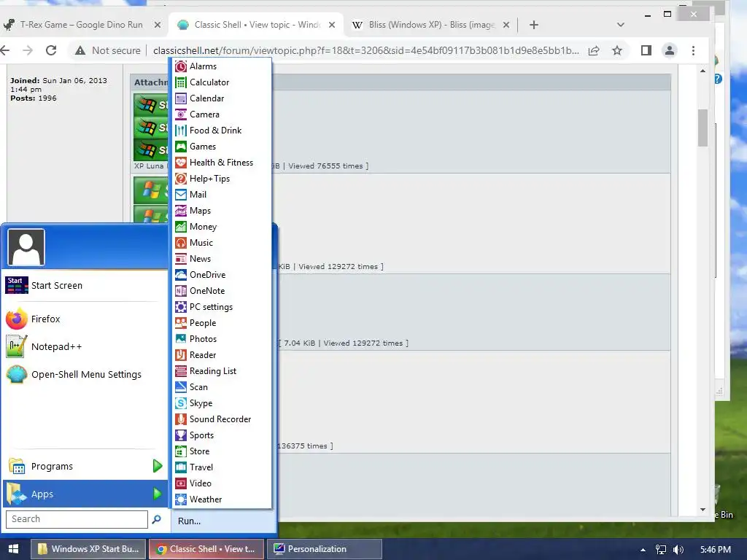Toggle the Chrome side panel

(x=646, y=50)
